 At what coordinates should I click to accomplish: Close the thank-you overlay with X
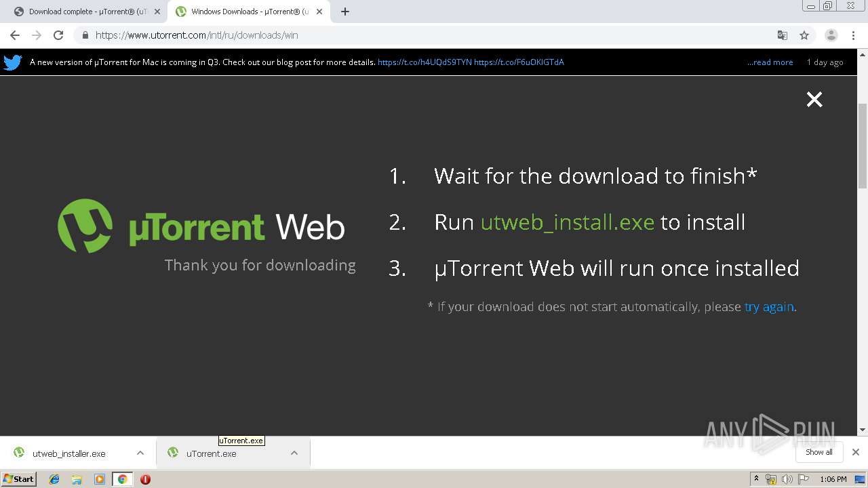point(814,100)
